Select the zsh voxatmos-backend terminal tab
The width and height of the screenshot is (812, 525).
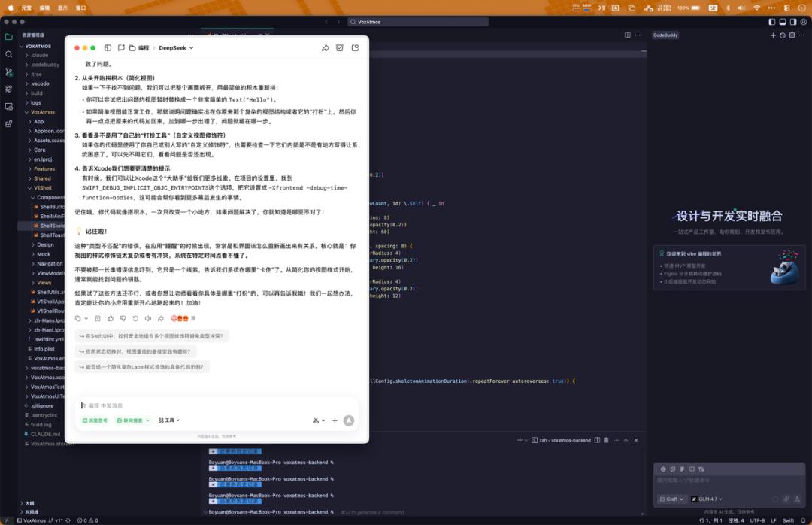[561, 440]
